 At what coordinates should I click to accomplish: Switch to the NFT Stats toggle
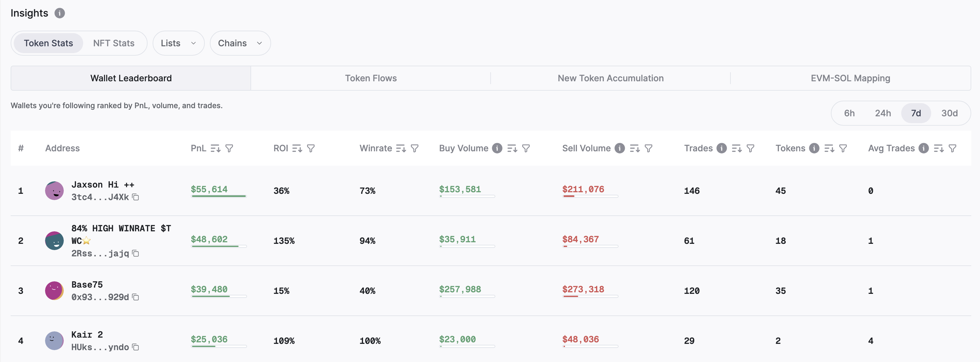coord(114,43)
